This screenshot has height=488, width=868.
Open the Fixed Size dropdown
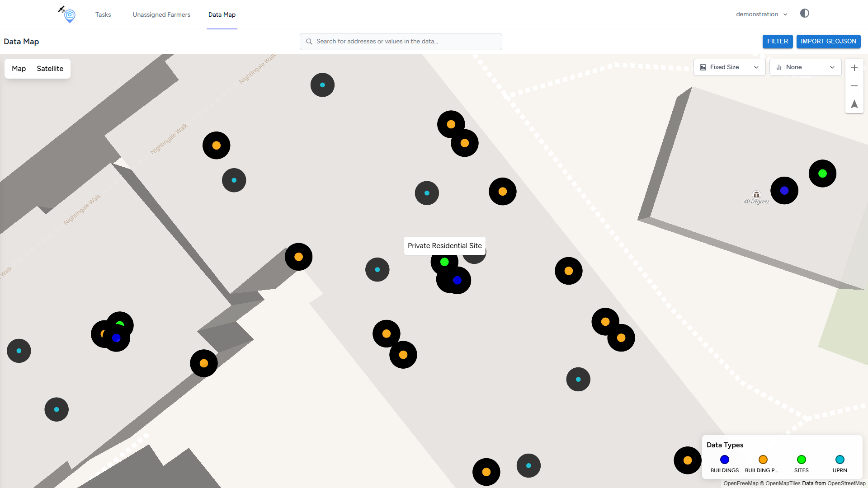click(x=729, y=67)
